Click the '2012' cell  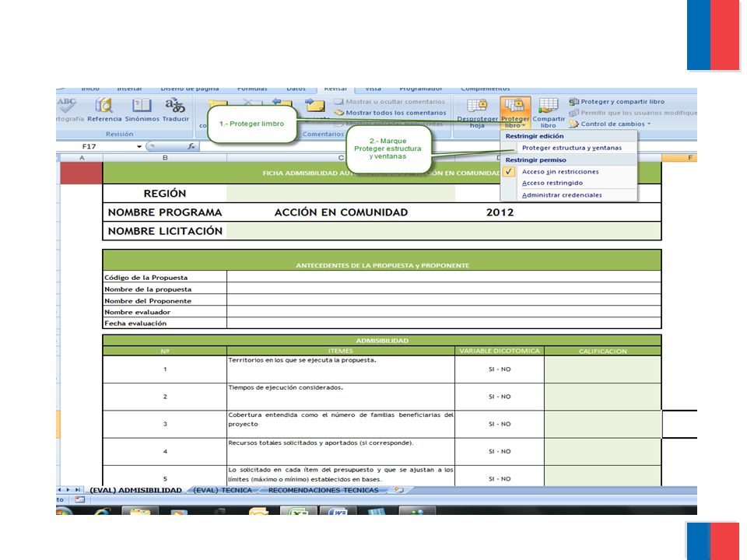(500, 212)
